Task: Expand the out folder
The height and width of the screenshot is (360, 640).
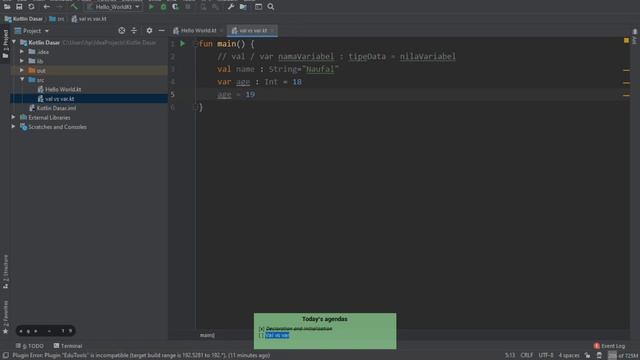Action: coord(22,70)
